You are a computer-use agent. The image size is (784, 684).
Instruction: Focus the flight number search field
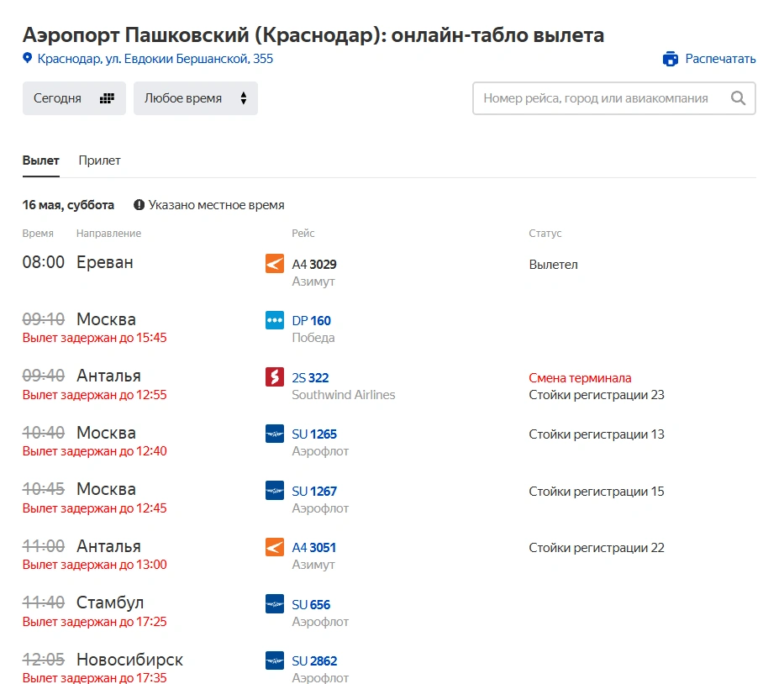[614, 98]
